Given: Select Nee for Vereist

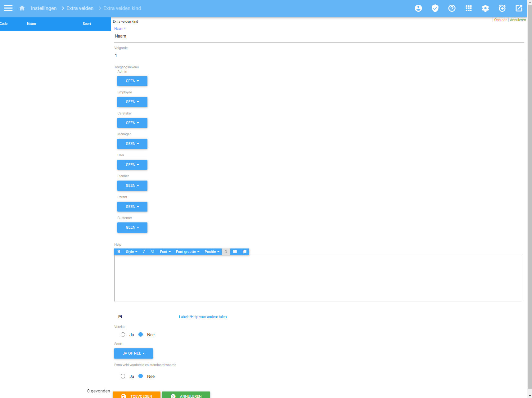Looking at the screenshot, I should (141, 335).
